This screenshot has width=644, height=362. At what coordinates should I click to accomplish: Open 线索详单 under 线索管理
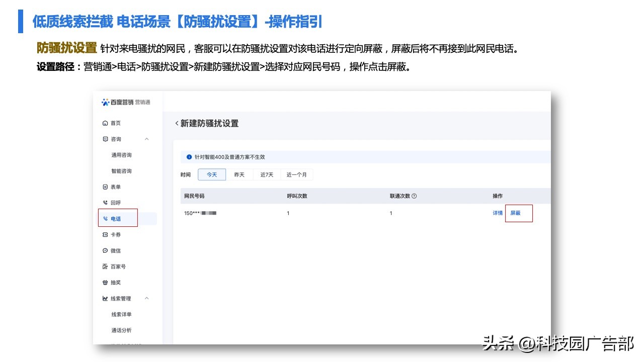click(x=121, y=314)
